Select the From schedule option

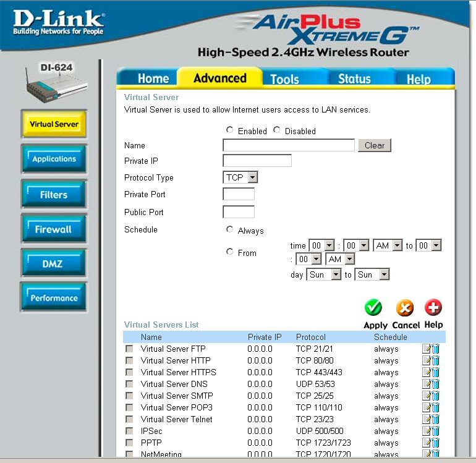tap(229, 252)
